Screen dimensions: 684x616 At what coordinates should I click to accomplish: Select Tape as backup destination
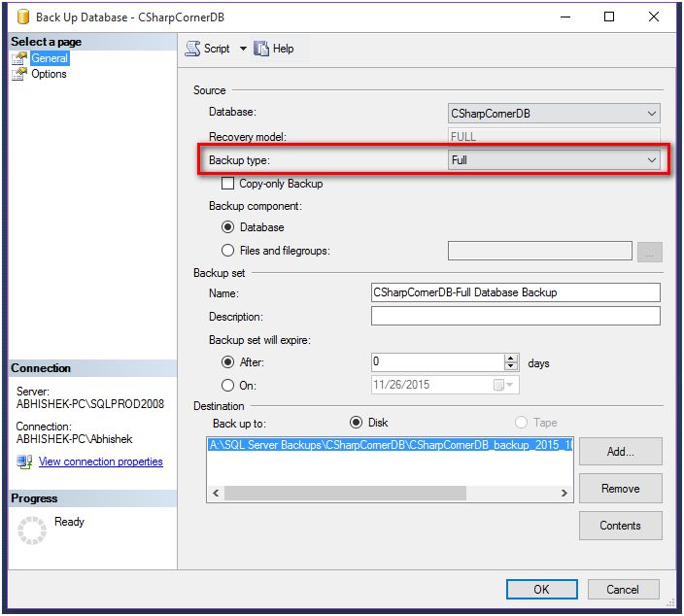(521, 423)
